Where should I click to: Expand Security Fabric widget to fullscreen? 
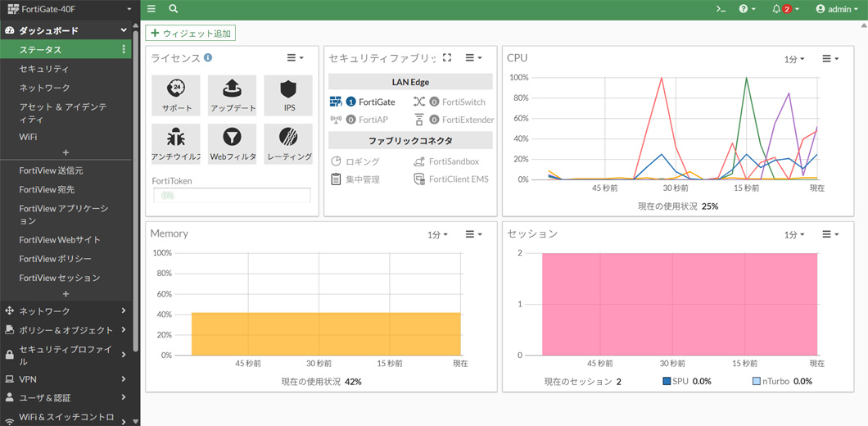point(447,58)
